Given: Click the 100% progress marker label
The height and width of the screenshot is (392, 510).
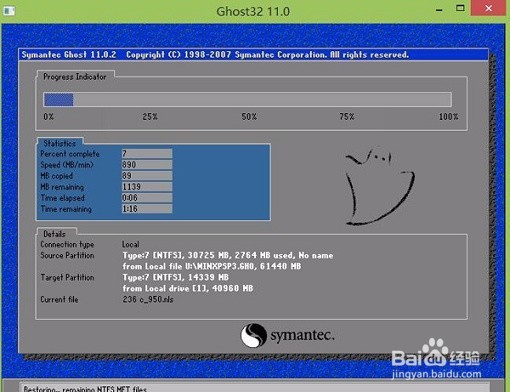Looking at the screenshot, I should click(x=449, y=117).
